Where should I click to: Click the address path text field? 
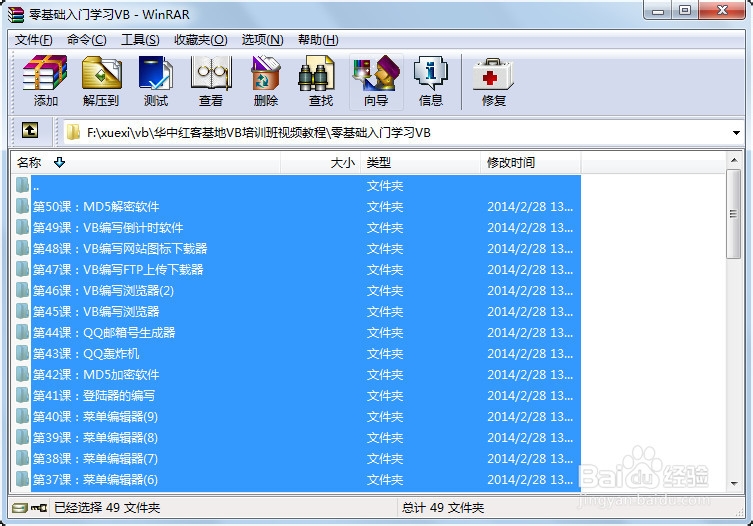397,133
